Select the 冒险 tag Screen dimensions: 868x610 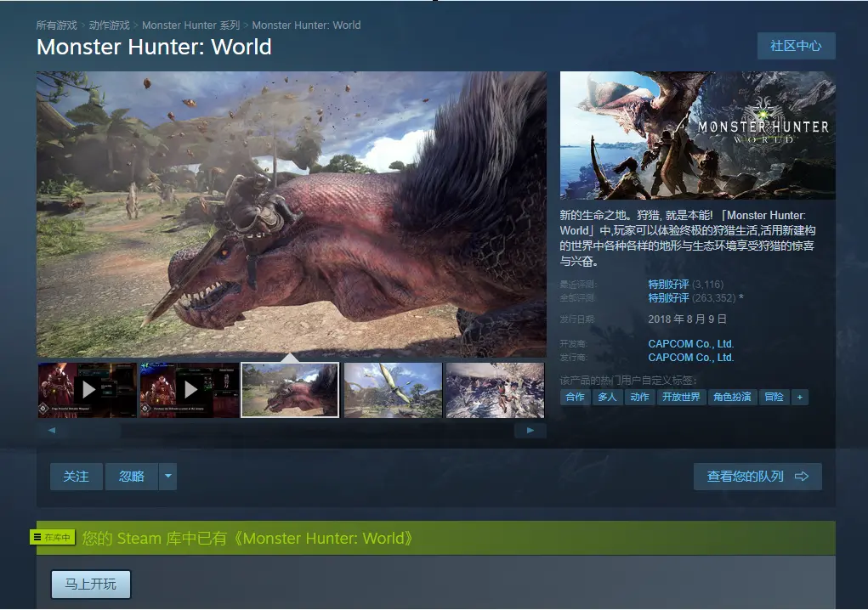774,397
